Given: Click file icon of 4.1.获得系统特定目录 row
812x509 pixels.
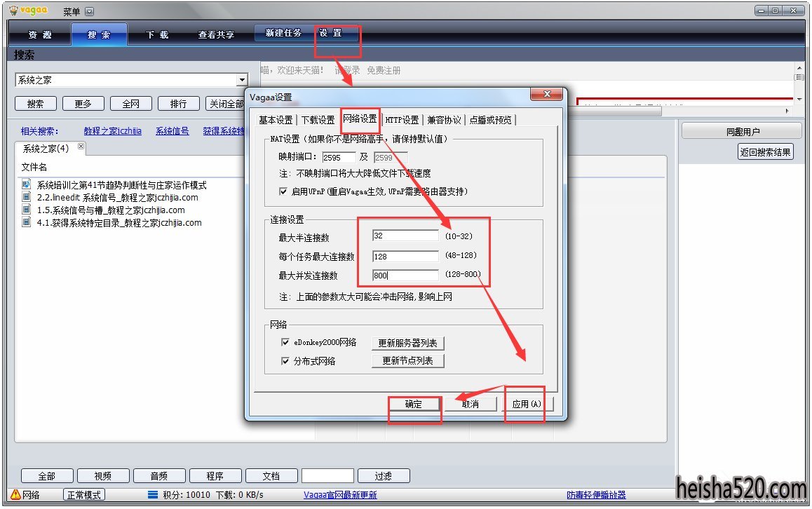Looking at the screenshot, I should pos(27,222).
